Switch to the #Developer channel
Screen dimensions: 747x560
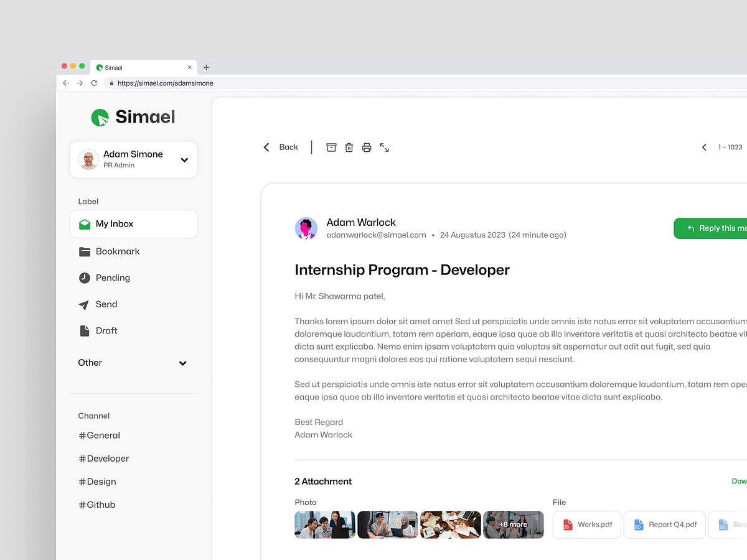pyautogui.click(x=103, y=459)
